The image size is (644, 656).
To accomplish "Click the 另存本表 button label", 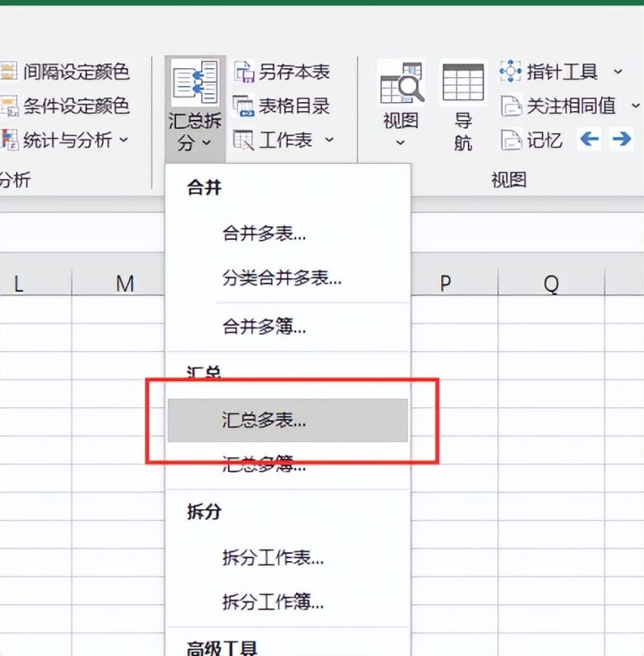I will click(294, 72).
